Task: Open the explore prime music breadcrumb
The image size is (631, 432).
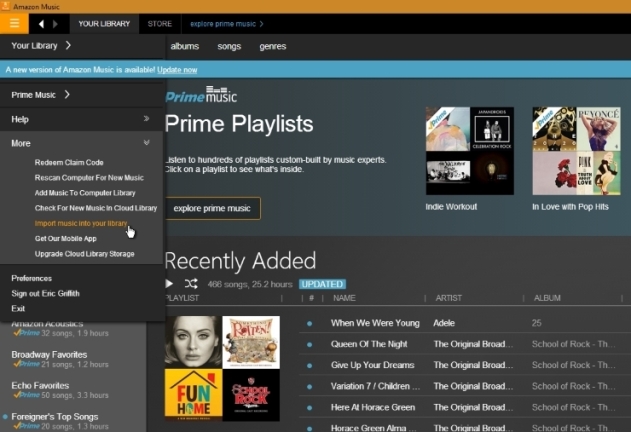Action: click(x=227, y=24)
